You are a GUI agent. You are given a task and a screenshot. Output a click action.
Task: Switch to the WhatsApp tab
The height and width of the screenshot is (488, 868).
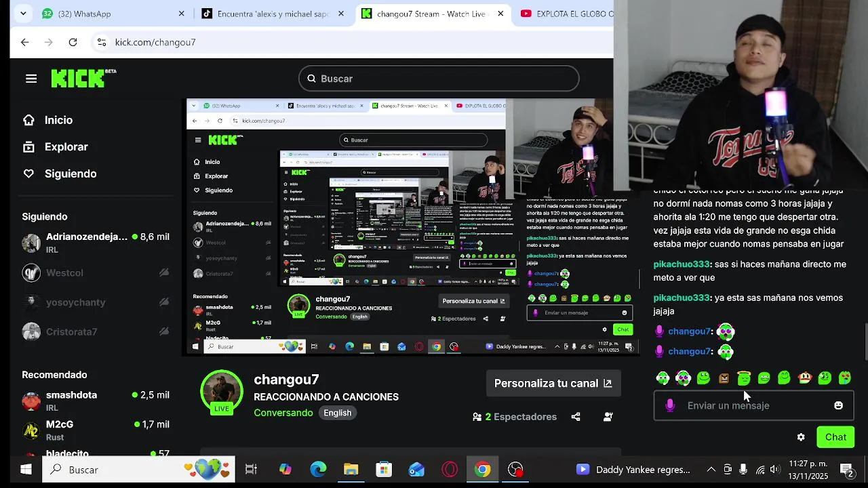click(x=113, y=14)
